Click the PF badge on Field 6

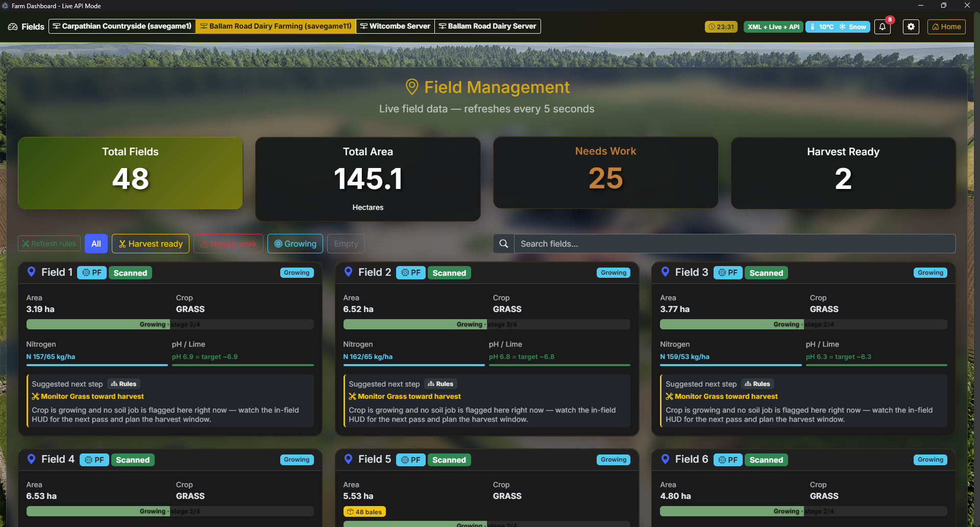click(728, 460)
